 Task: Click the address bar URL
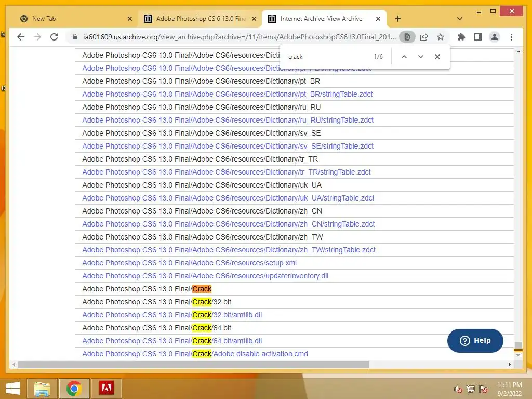pyautogui.click(x=239, y=37)
